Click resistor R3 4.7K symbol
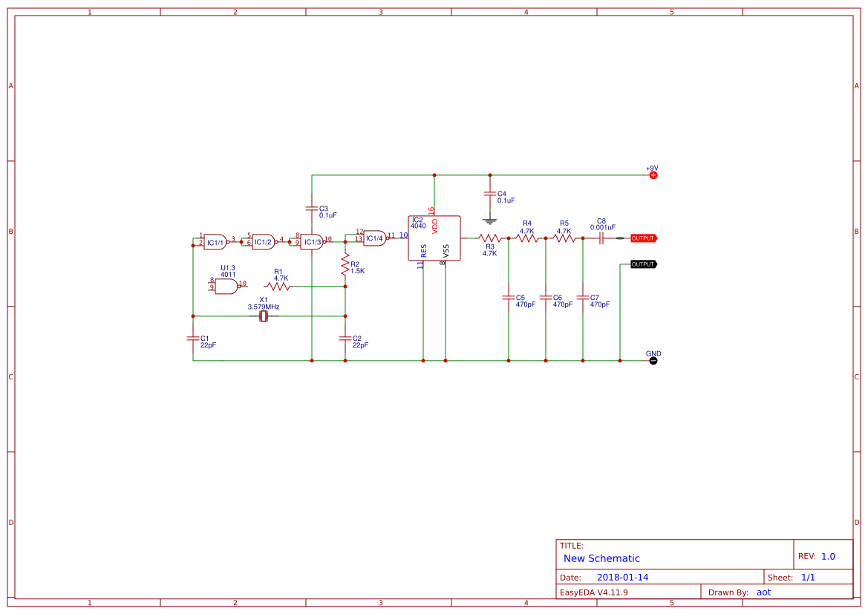 [489, 238]
